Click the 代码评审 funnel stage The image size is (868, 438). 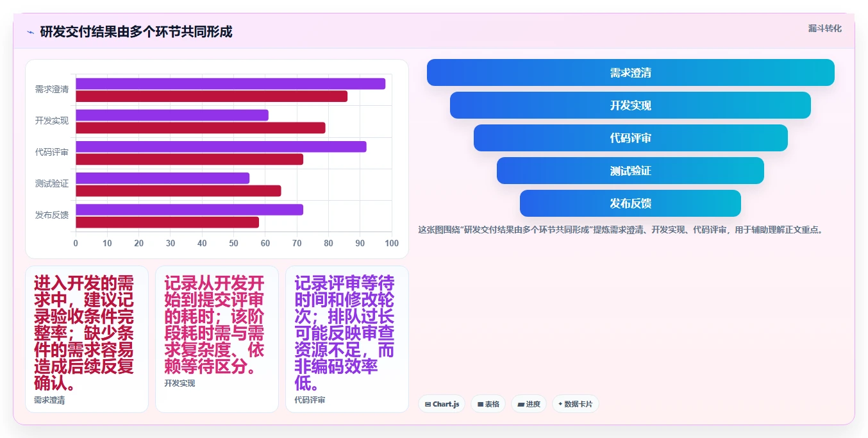pos(631,138)
